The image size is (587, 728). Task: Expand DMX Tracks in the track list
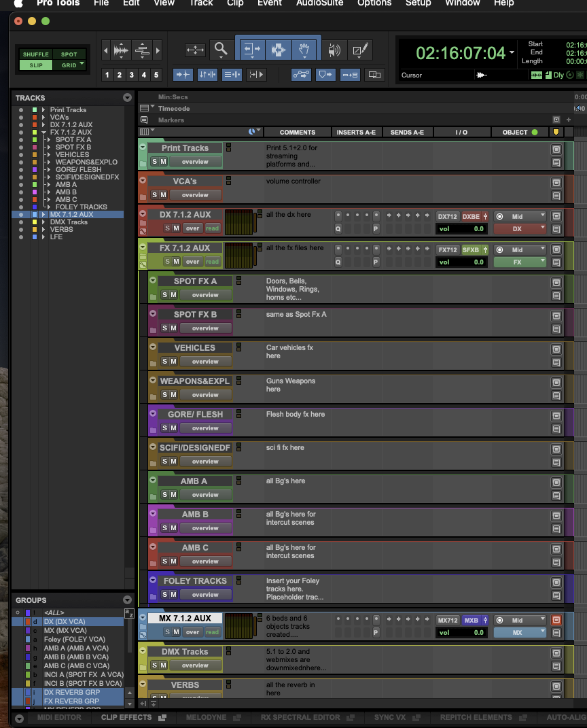point(43,222)
